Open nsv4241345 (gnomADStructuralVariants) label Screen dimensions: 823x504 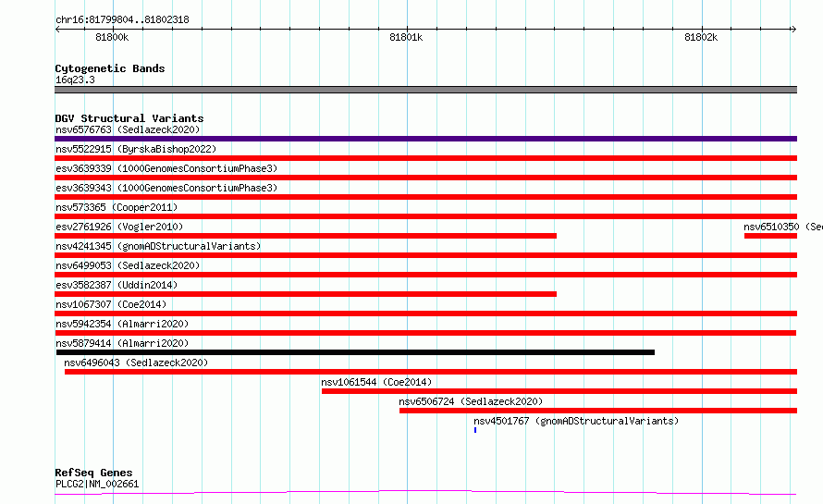point(158,246)
